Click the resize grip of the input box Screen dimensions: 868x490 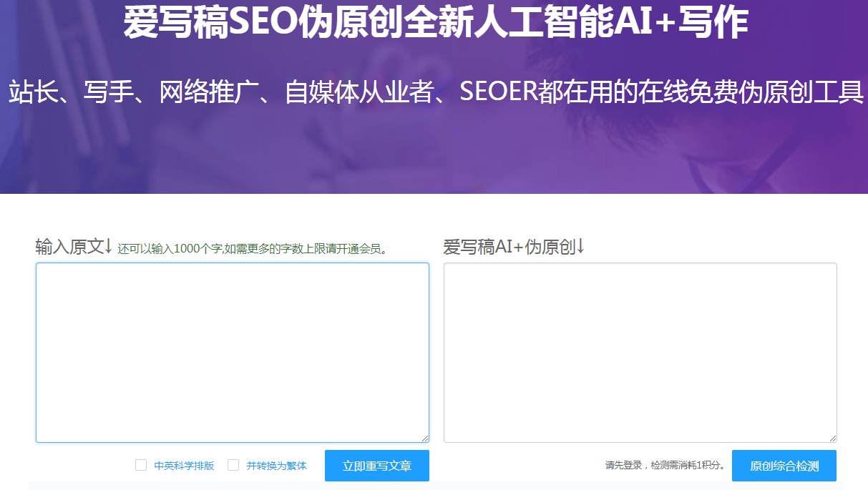(x=425, y=437)
